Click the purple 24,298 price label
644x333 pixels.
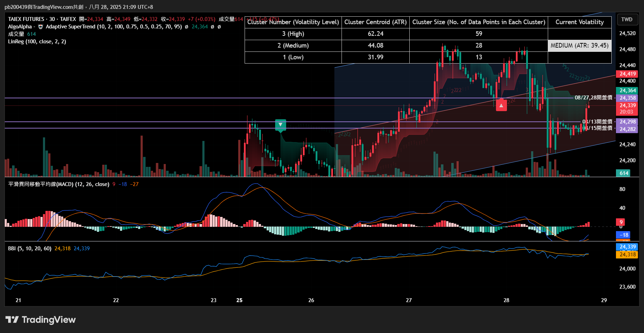pyautogui.click(x=627, y=122)
